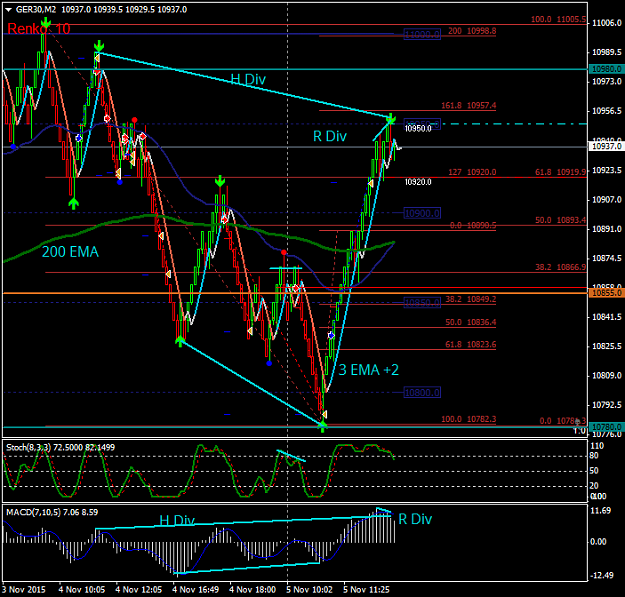This screenshot has height=597, width=625.
Task: Open the chart menu triangle beside GER30,M2
Action: (x=8, y=10)
